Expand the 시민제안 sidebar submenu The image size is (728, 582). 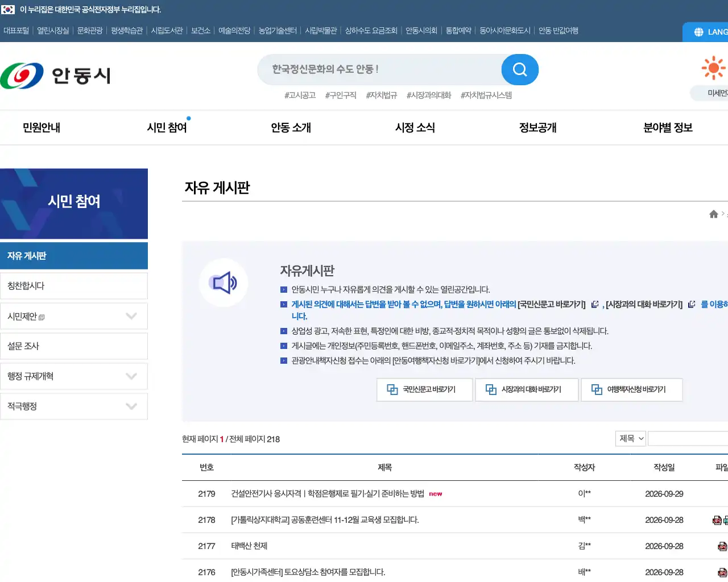[x=131, y=316]
